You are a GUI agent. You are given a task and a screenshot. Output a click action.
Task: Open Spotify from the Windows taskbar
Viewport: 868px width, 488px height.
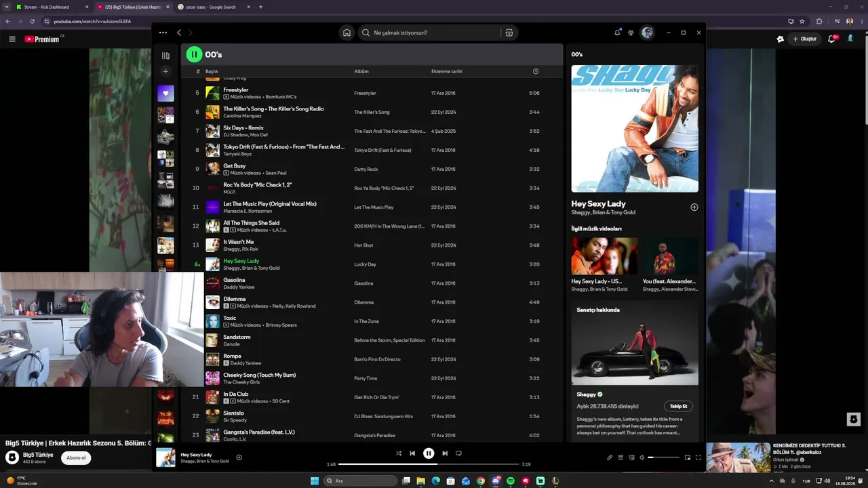click(x=511, y=481)
